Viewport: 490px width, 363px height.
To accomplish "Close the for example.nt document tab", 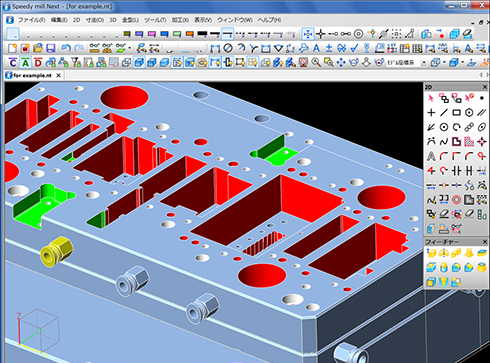I will coord(59,75).
